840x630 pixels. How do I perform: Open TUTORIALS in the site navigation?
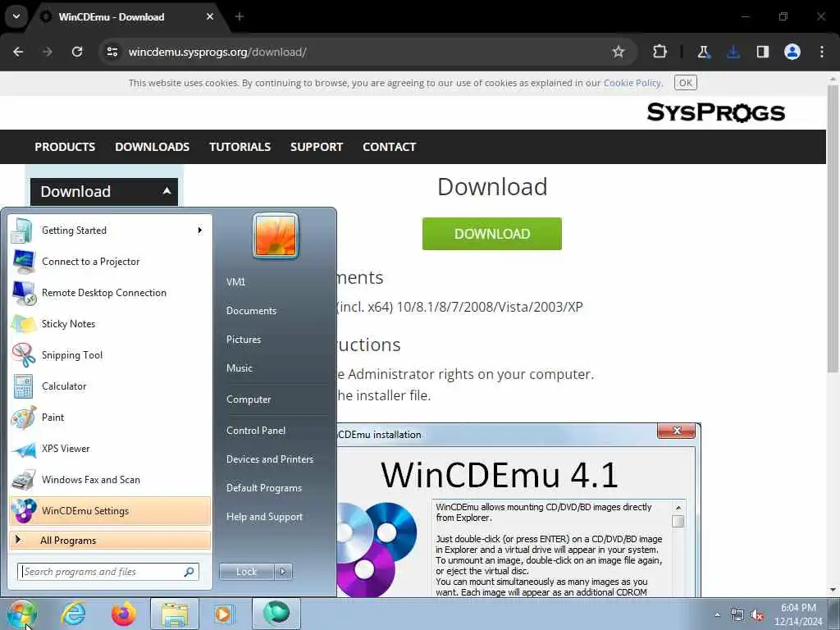coord(240,147)
